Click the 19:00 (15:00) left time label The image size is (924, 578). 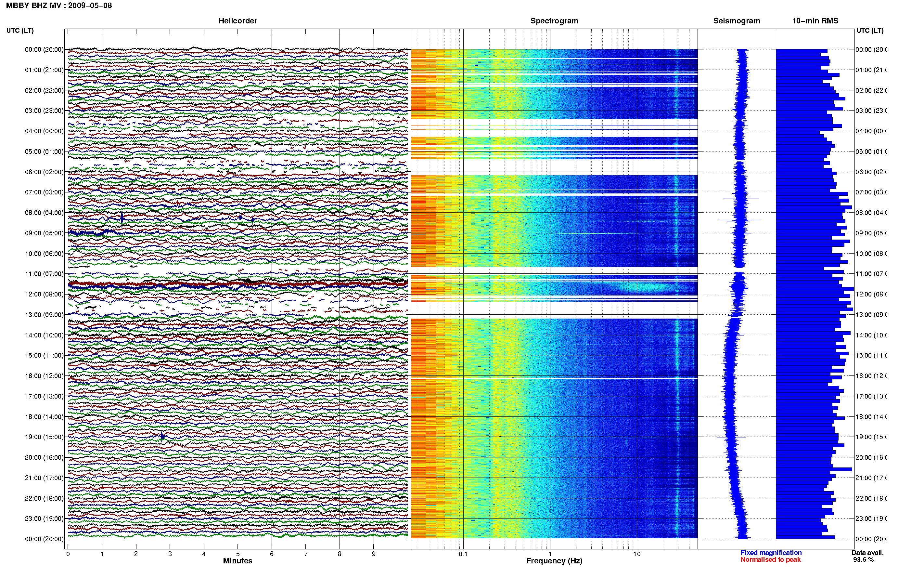[x=44, y=437]
